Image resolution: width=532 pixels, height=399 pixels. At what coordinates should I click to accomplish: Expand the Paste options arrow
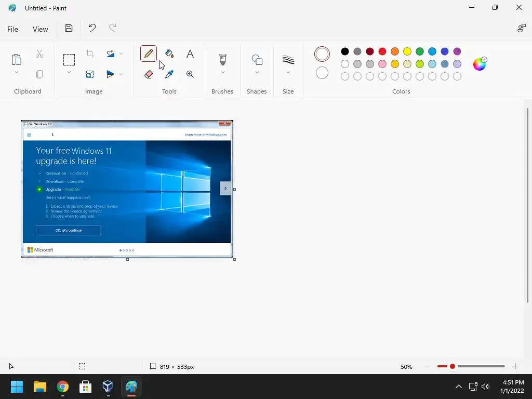[16, 72]
